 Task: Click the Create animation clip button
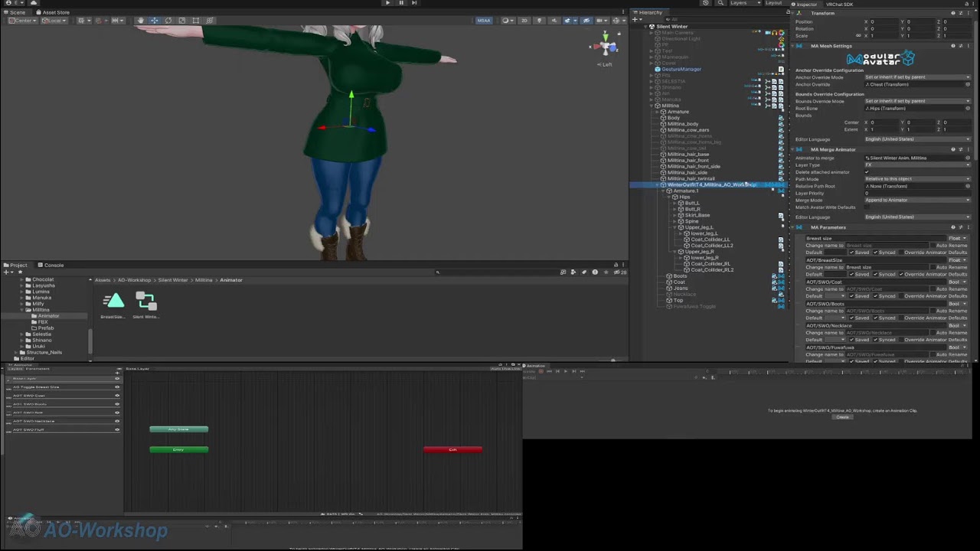[x=842, y=417]
